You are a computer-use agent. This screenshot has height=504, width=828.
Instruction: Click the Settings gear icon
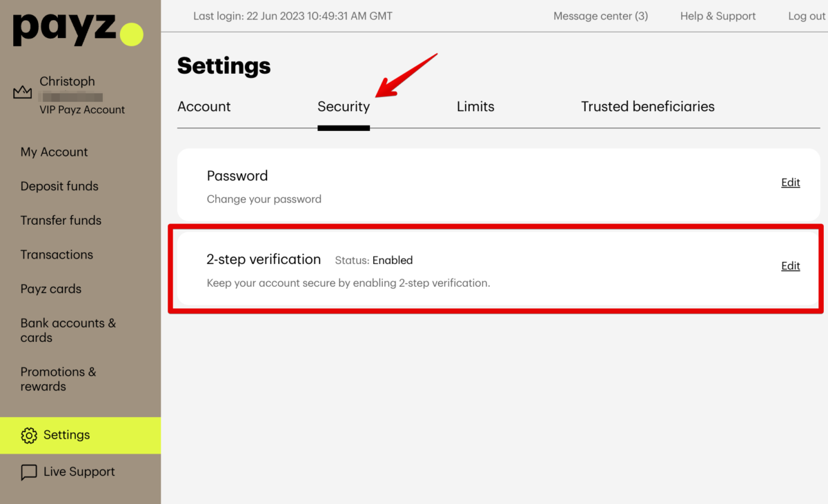(x=29, y=435)
